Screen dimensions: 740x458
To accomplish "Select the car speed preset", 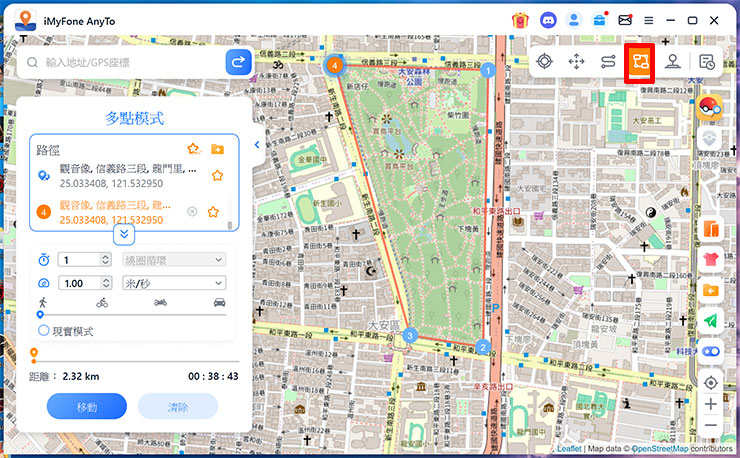I will pyautogui.click(x=219, y=302).
